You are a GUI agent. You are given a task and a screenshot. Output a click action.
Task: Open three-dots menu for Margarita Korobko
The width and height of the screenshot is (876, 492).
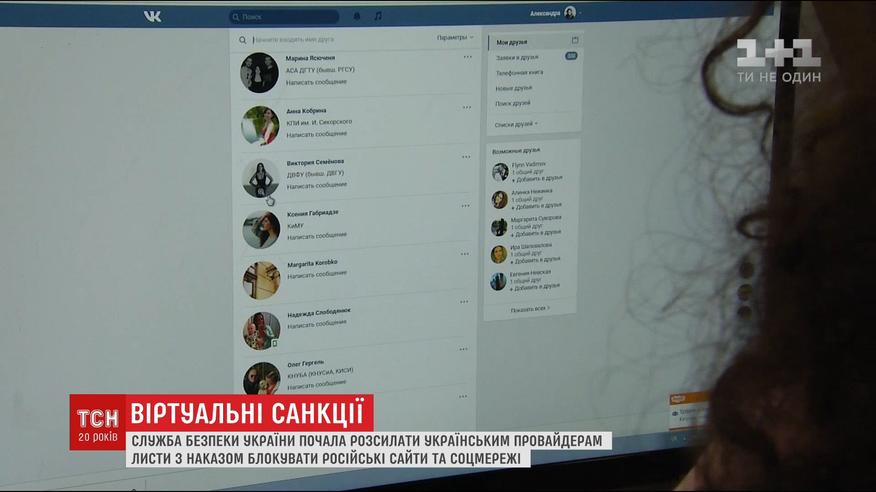463,259
